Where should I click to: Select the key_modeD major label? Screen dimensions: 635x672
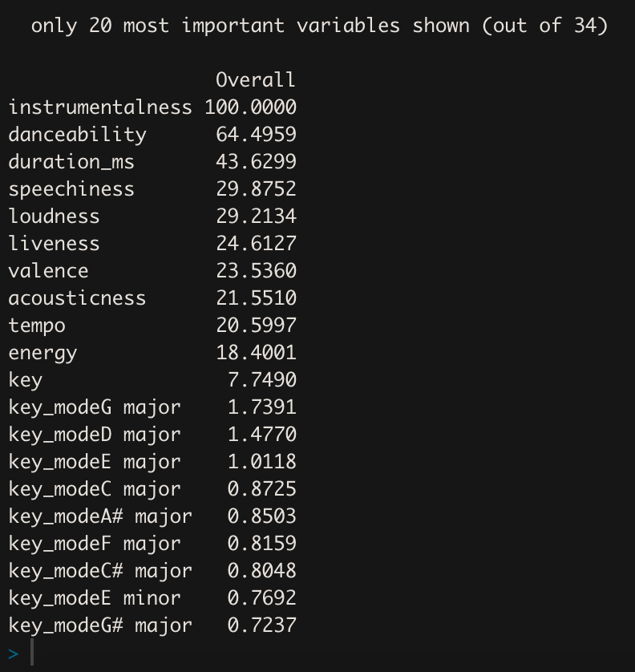pos(95,435)
